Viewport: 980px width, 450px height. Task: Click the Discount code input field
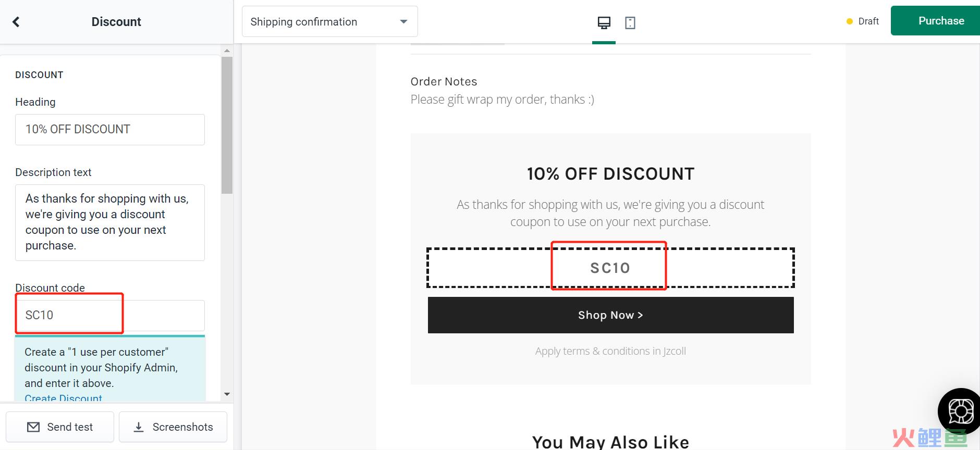[110, 315]
